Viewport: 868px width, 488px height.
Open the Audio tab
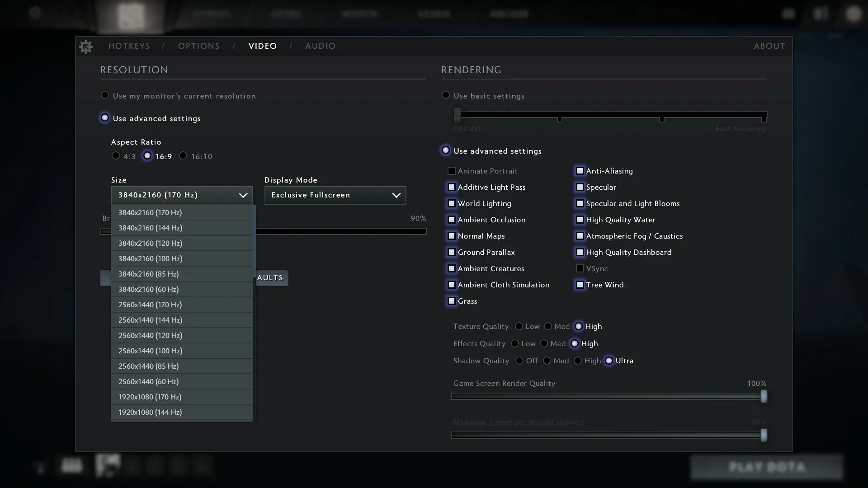point(320,46)
